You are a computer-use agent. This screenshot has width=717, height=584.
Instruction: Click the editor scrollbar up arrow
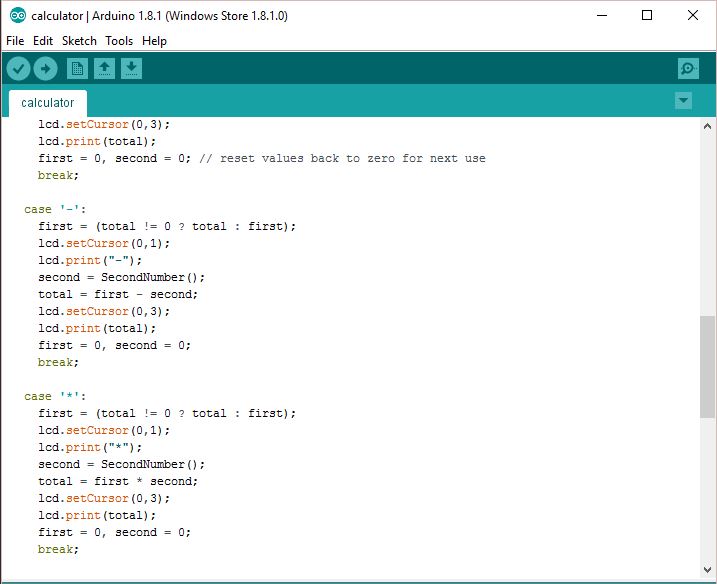pyautogui.click(x=707, y=126)
